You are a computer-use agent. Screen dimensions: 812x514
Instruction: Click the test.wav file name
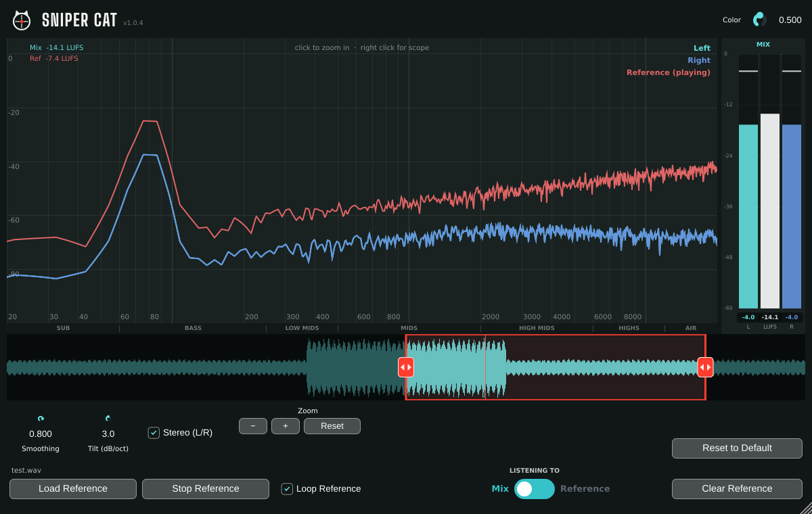click(x=26, y=470)
